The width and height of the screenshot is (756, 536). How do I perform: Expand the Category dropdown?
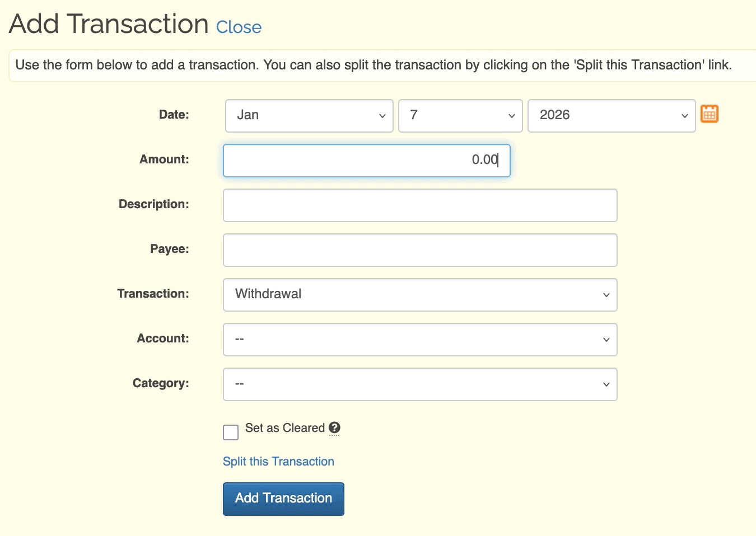(420, 384)
